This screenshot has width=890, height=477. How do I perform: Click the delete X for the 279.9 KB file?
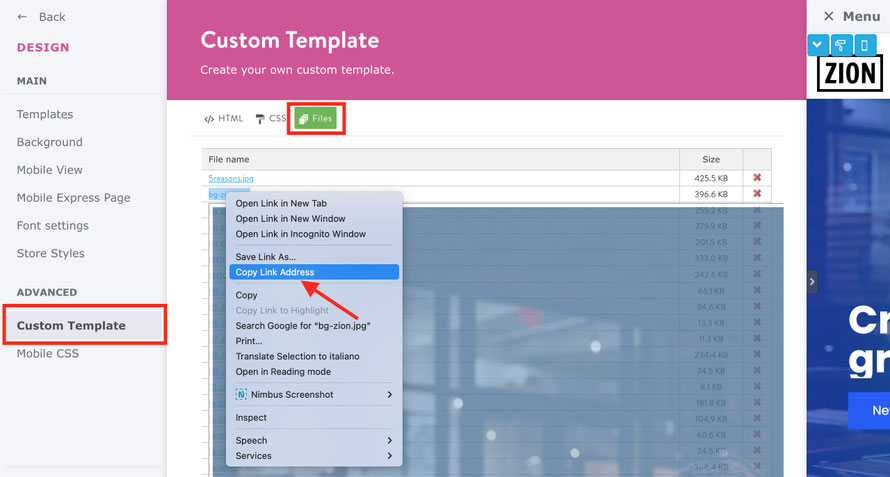(757, 226)
